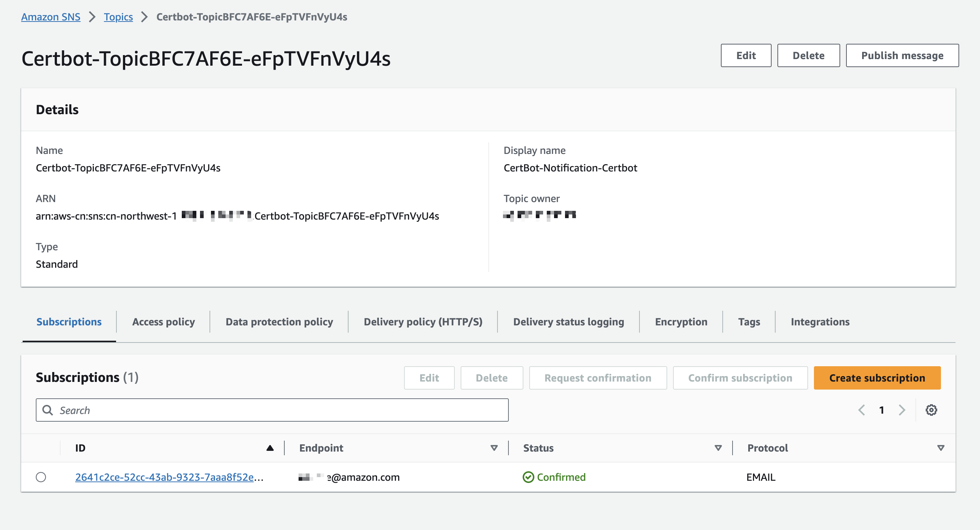
Task: Click the subscriptions Edit button
Action: pyautogui.click(x=429, y=378)
